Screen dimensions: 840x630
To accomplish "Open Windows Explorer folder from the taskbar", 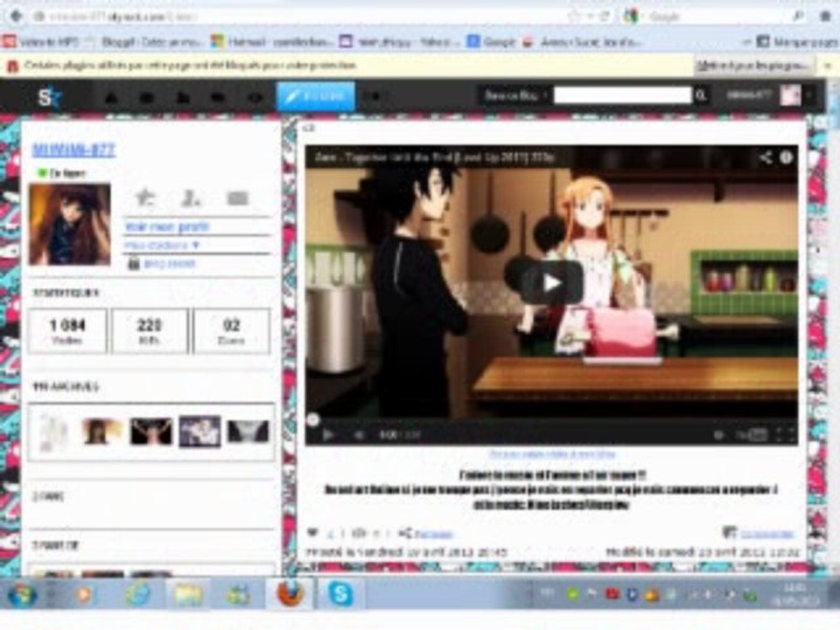I will (188, 594).
